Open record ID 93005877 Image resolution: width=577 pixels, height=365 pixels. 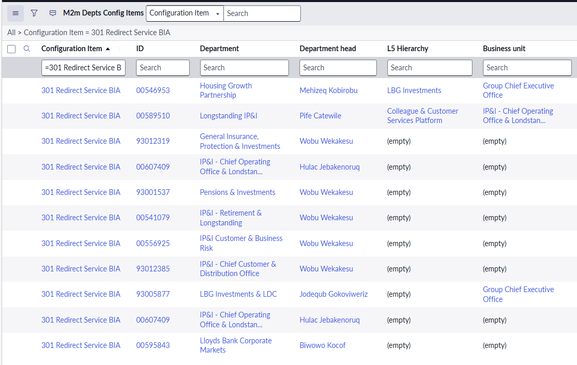pos(153,294)
